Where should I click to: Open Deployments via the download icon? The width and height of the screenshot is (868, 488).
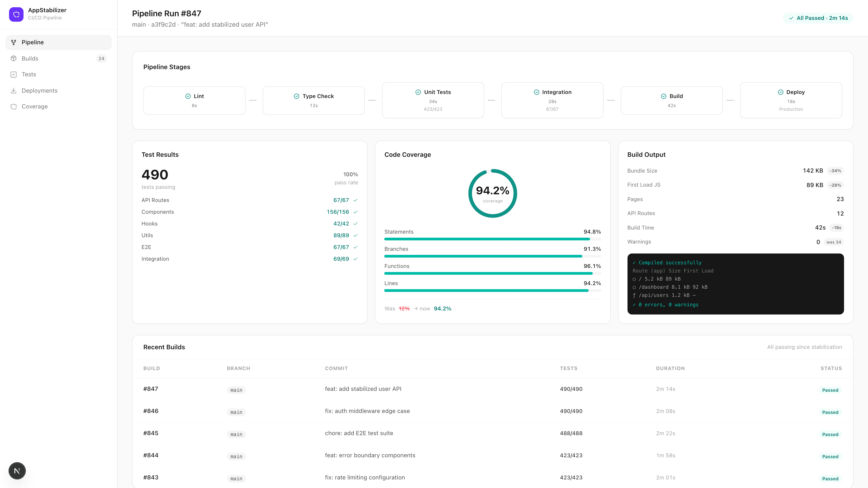point(14,90)
